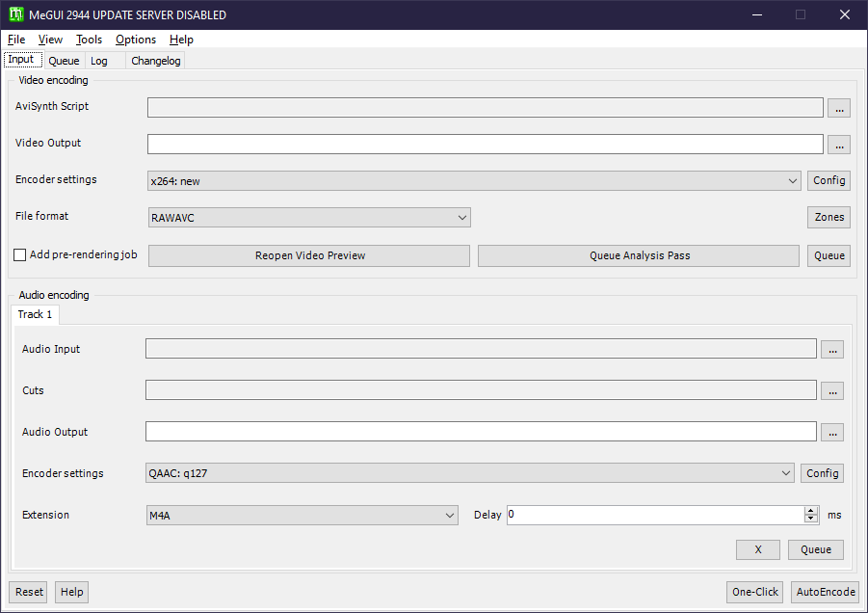Browse for Video Output location

839,144
